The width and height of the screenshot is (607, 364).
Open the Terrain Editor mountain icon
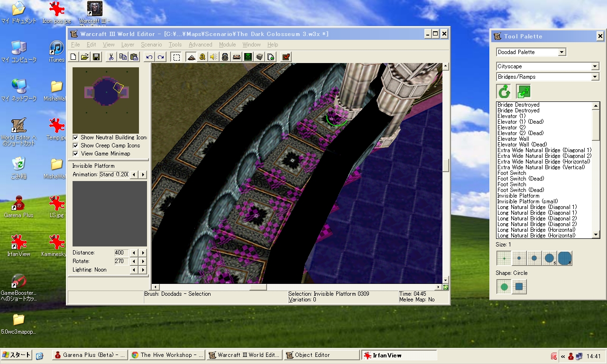(x=191, y=57)
